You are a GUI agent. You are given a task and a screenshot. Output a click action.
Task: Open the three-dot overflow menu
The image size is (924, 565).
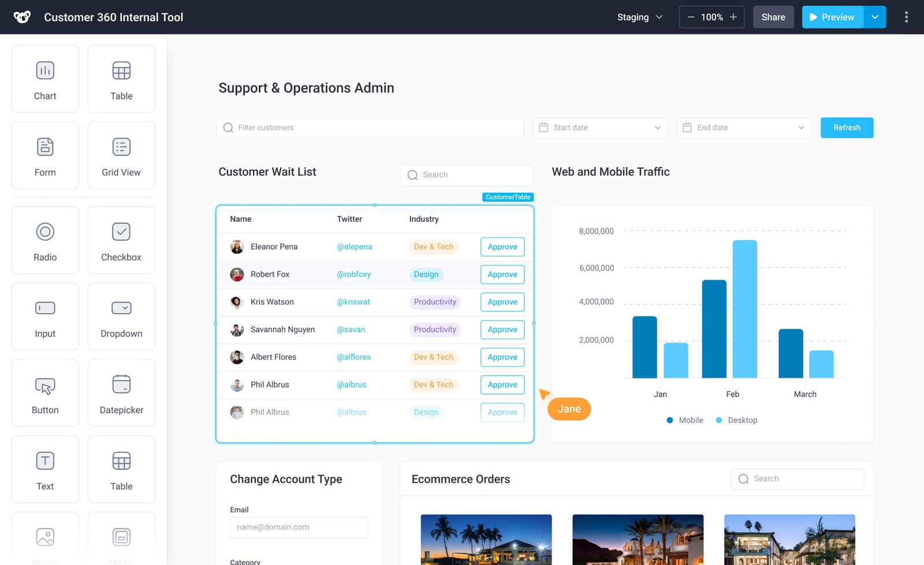tap(906, 17)
